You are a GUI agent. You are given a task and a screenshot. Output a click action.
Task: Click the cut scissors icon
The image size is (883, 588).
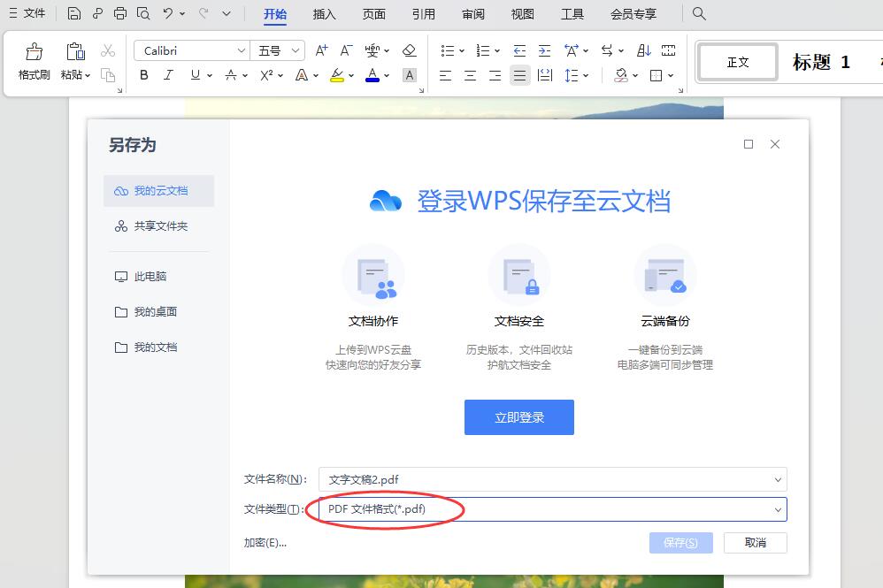pyautogui.click(x=108, y=50)
